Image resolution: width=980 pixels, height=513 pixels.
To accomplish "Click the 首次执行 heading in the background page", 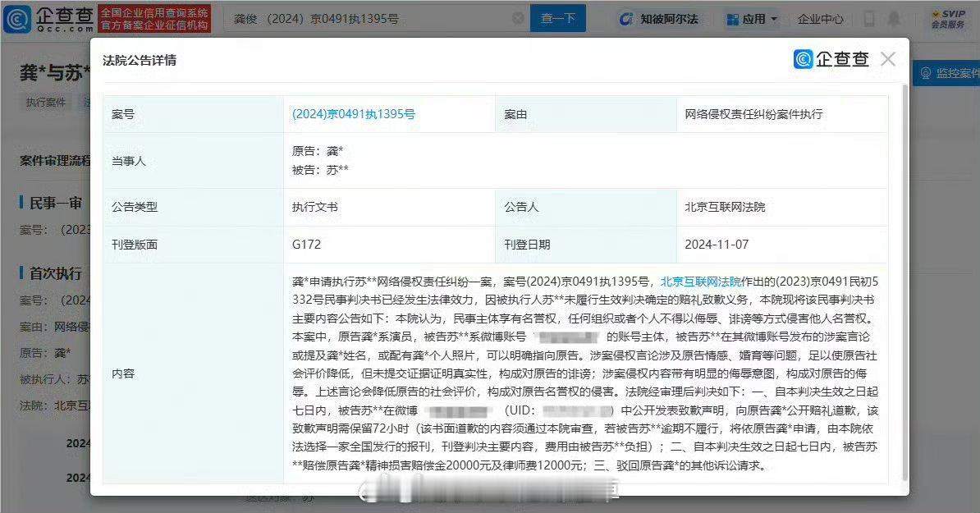I will [55, 273].
